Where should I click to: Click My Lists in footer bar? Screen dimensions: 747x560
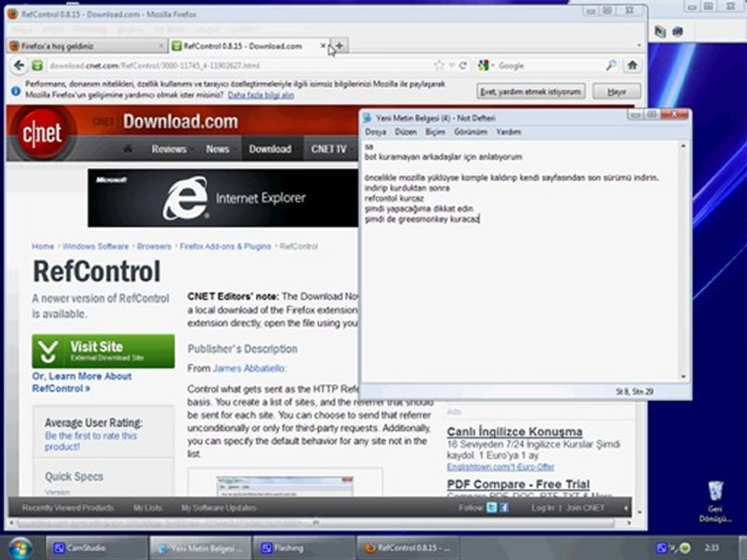point(147,508)
